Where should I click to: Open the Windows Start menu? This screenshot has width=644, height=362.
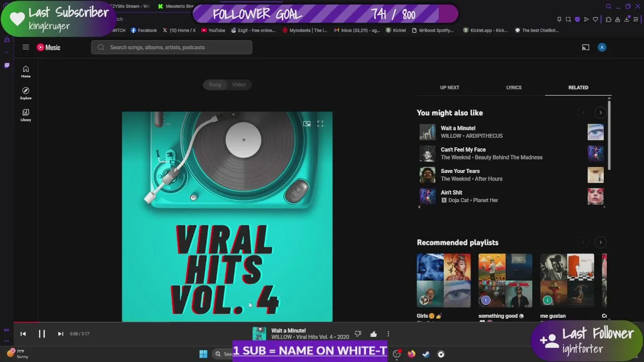pos(203,354)
